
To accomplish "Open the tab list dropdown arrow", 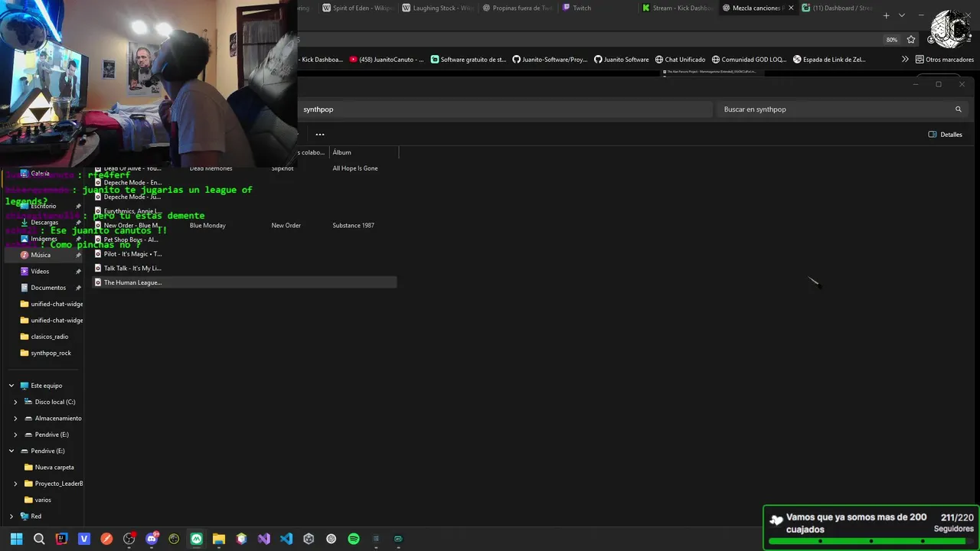I will point(902,15).
